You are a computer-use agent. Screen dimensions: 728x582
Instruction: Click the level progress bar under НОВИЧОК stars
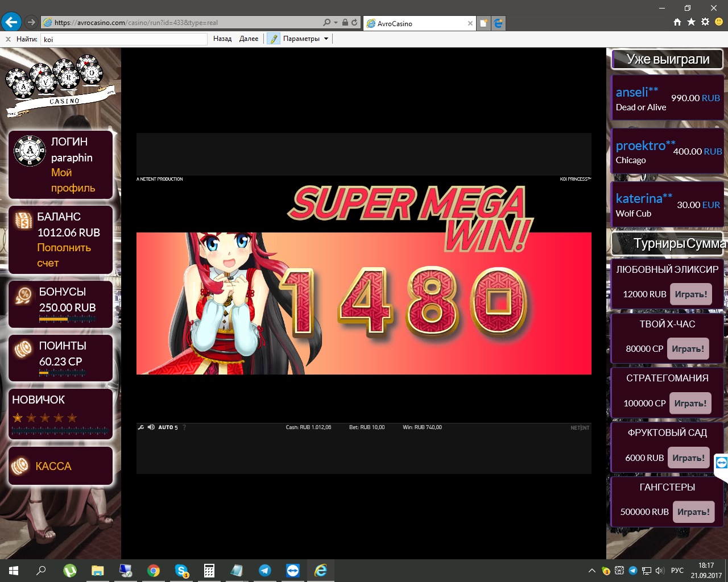60,431
